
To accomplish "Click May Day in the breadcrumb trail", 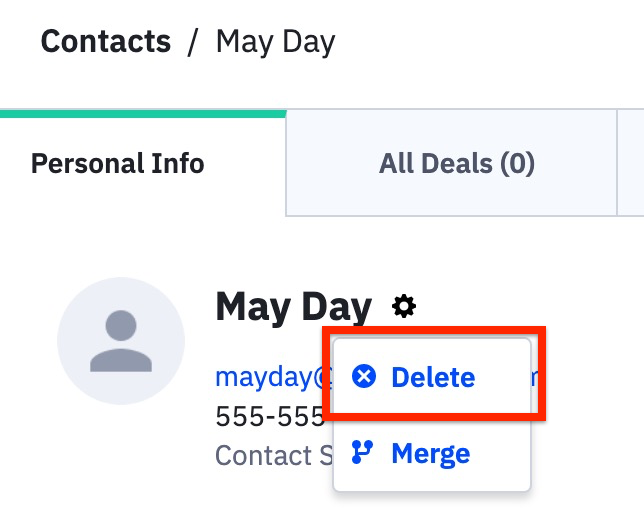I will click(275, 42).
